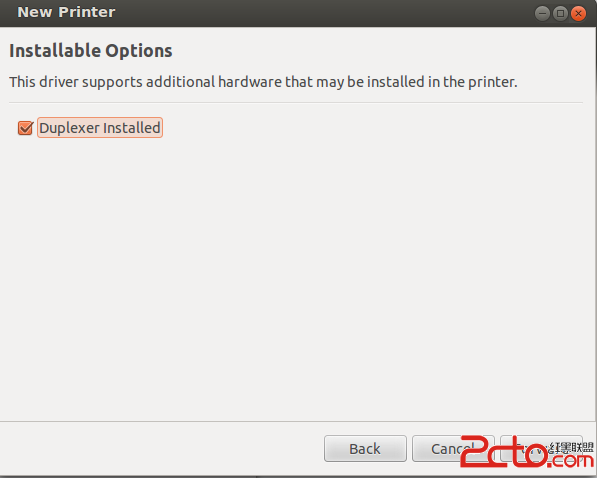597x478 pixels.
Task: Close the dialog with the red X
Action: tap(578, 14)
